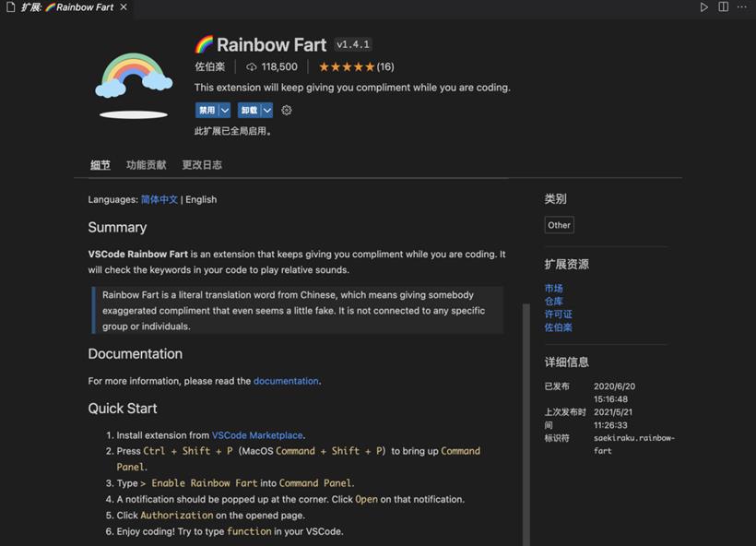Switch to the 更改日志 tab
Image resolution: width=756 pixels, height=546 pixels.
[x=202, y=165]
